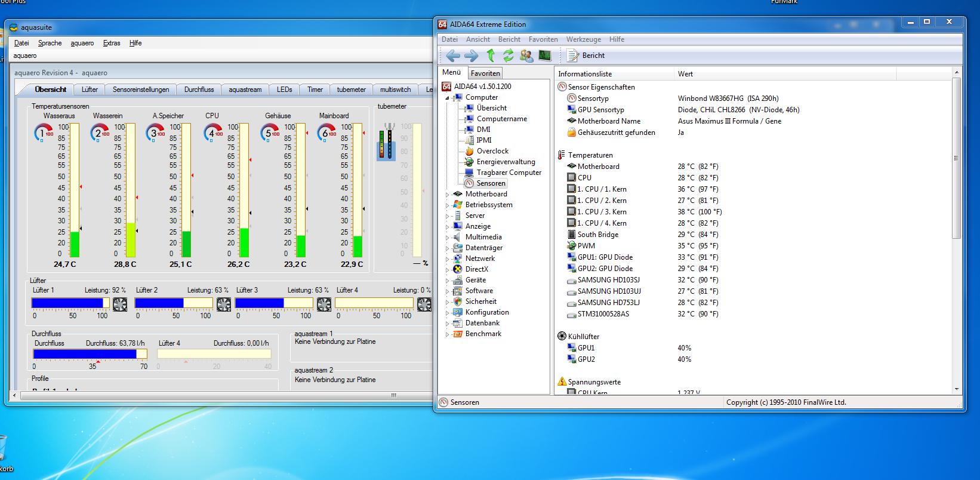980x480 pixels.
Task: Expand the Motherboard tree node
Action: (448, 194)
